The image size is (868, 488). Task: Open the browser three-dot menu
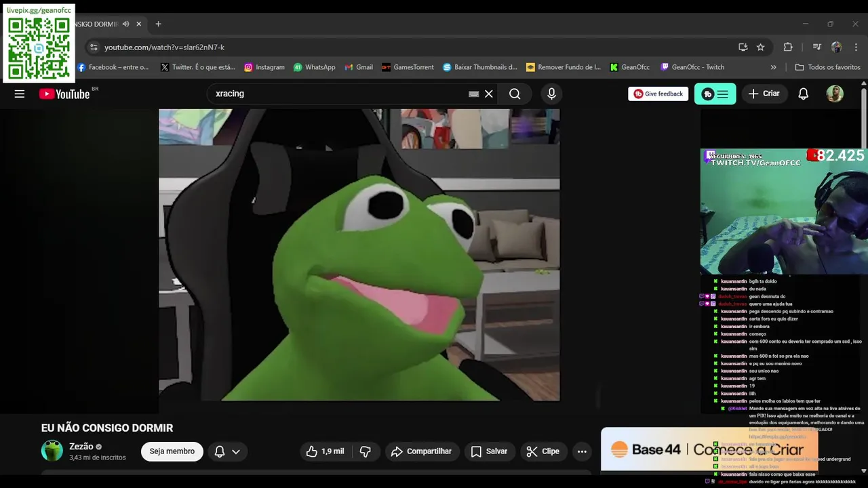coord(856,47)
